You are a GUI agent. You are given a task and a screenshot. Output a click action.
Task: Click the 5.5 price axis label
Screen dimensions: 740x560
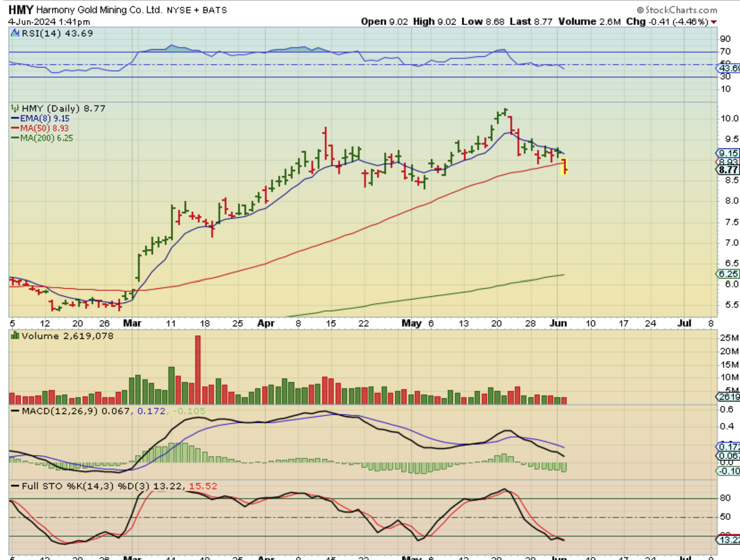[731, 305]
